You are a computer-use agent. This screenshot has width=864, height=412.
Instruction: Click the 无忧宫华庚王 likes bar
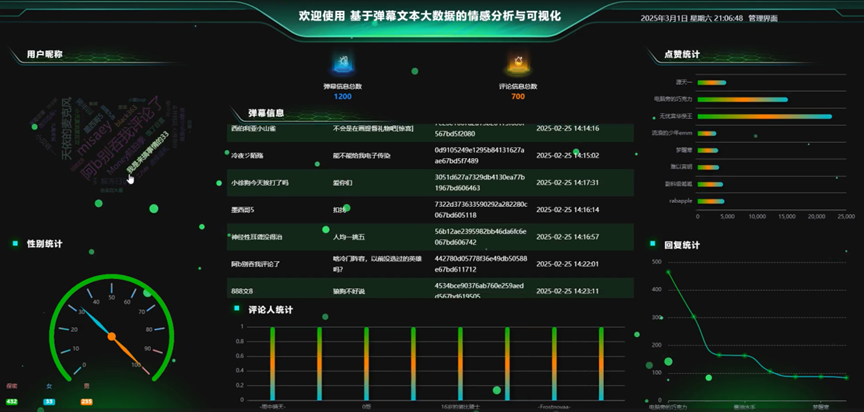tap(765, 117)
